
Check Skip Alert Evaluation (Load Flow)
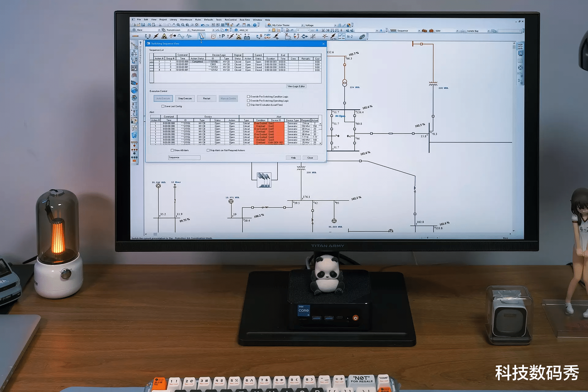(x=248, y=105)
